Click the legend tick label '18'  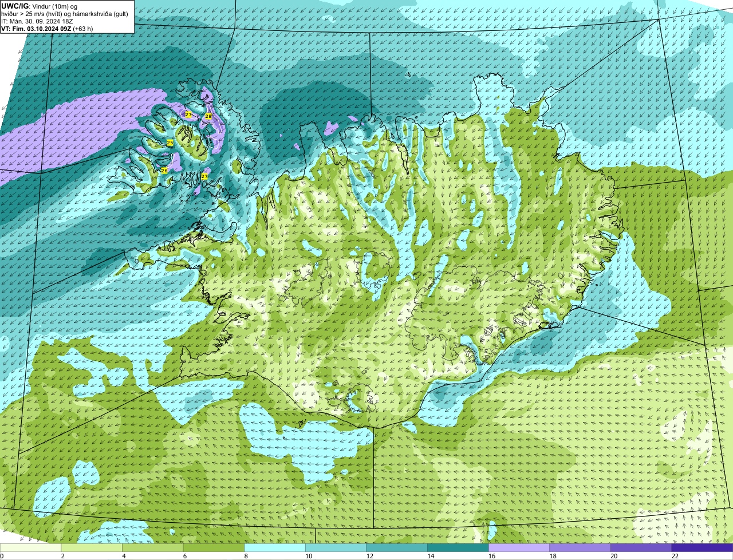[x=553, y=556]
